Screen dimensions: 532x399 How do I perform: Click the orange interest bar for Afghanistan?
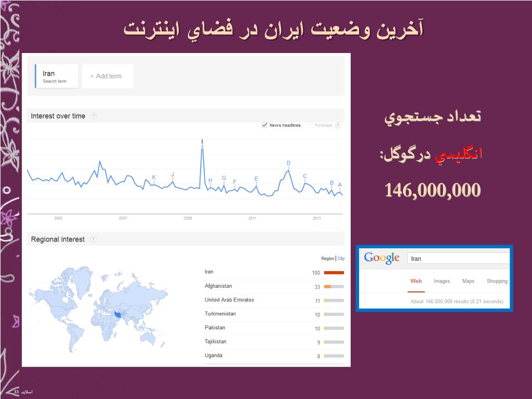pyautogui.click(x=327, y=287)
